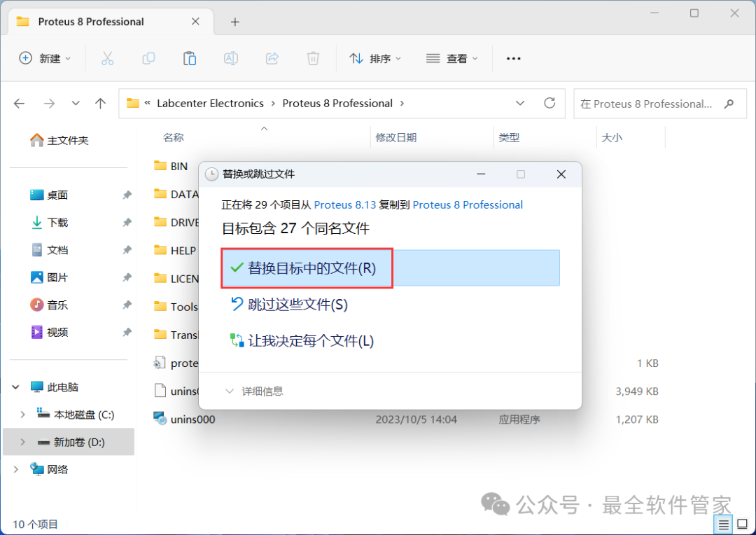Expand address bar history dropdown

click(519, 103)
